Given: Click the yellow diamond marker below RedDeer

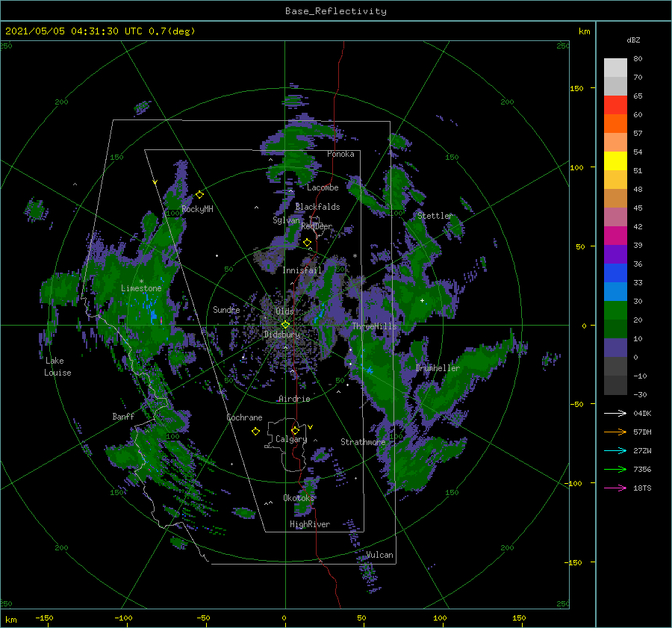Looking at the screenshot, I should coord(307,243).
